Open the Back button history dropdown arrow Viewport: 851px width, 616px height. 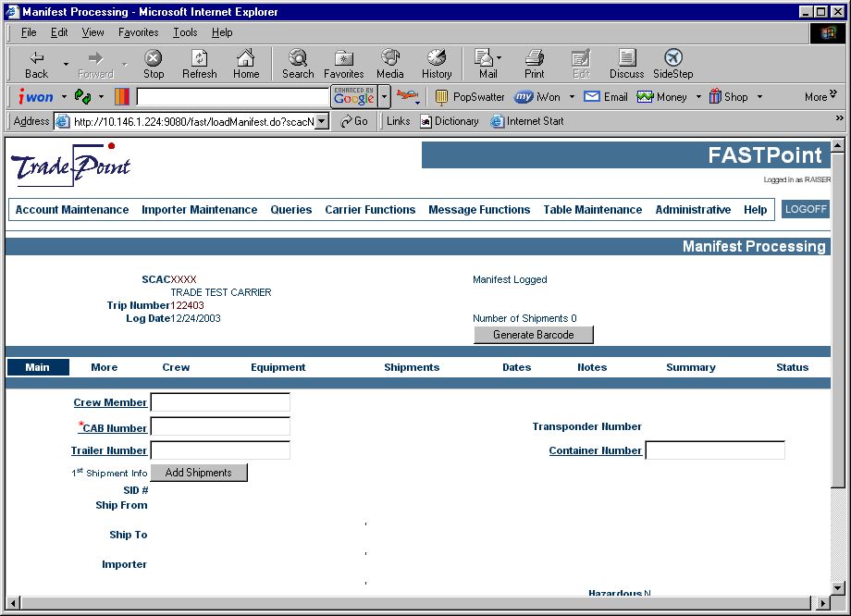click(66, 64)
